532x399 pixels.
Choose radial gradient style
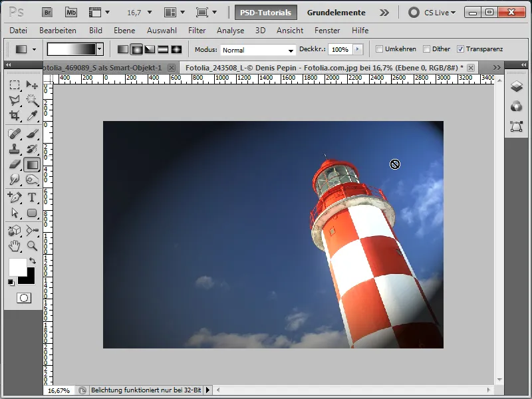tap(136, 49)
